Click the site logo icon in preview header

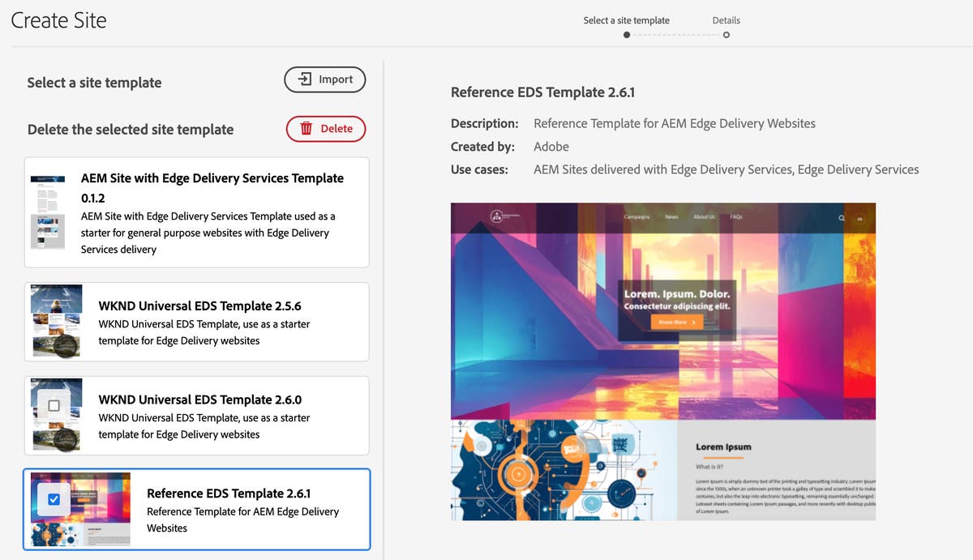[x=497, y=216]
